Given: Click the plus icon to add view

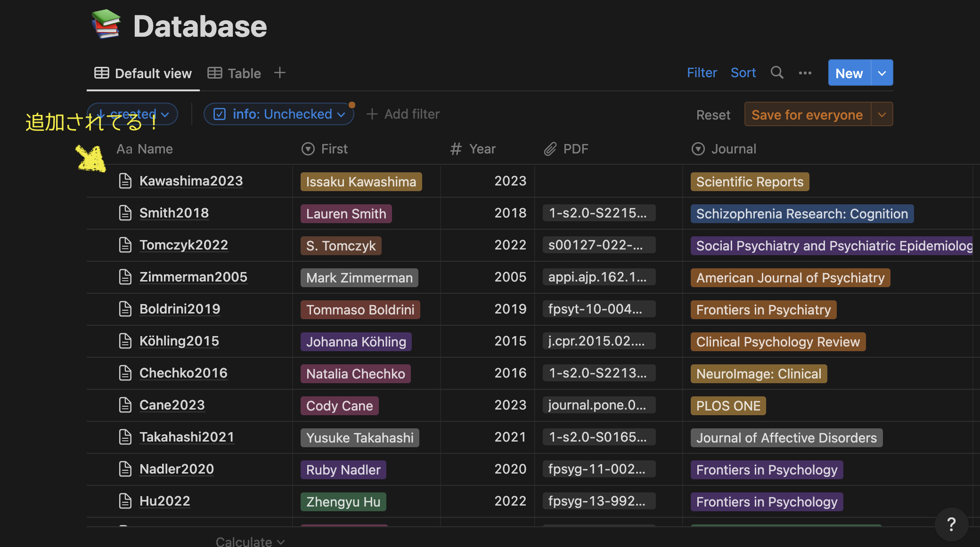Looking at the screenshot, I should [x=280, y=73].
